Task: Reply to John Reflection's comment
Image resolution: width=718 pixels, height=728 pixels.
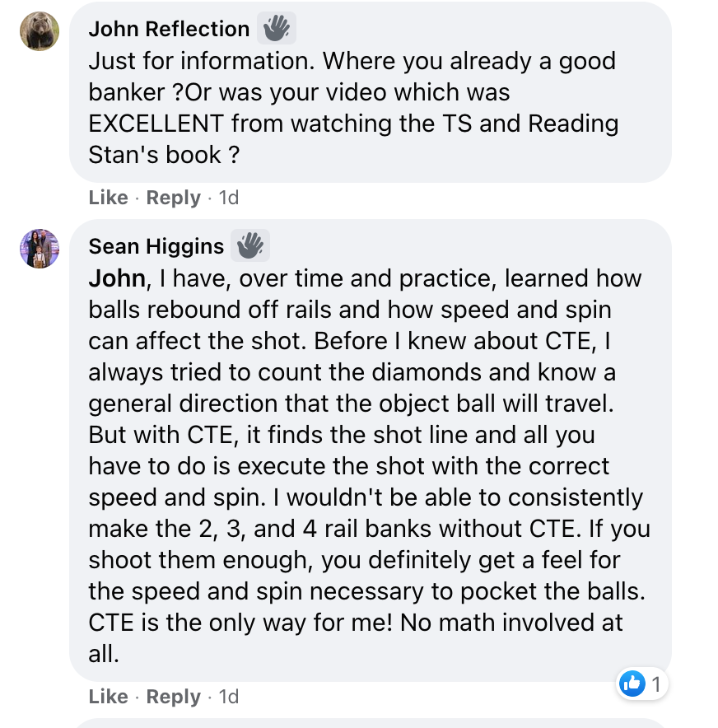Action: [173, 198]
